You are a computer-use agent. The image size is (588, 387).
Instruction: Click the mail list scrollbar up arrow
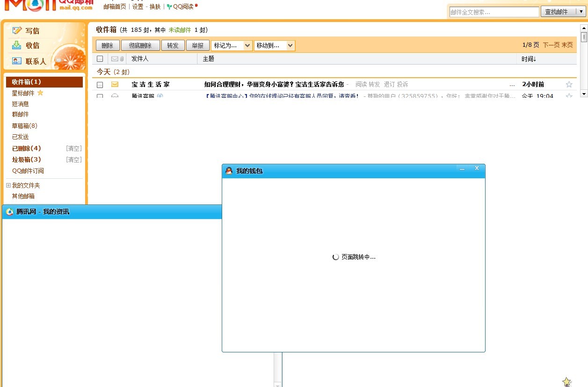[584, 28]
